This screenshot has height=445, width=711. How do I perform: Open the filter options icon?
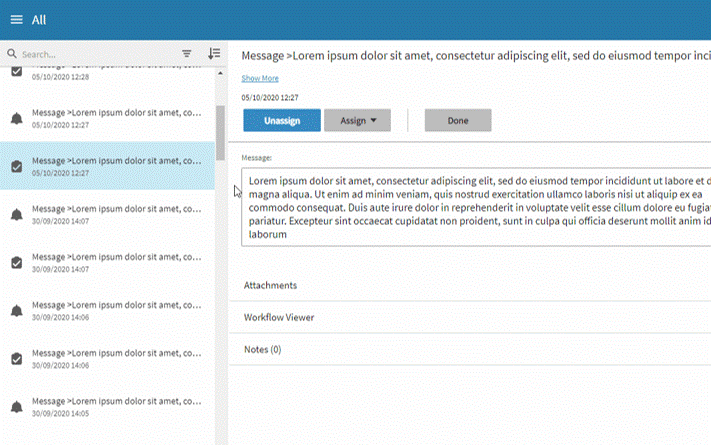coord(187,54)
